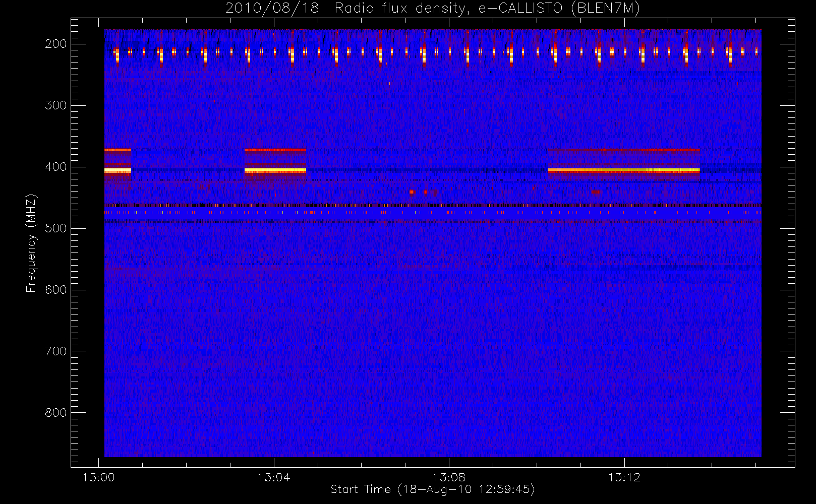
Task: Click the 600 frequency tick label
Action: tap(55, 290)
